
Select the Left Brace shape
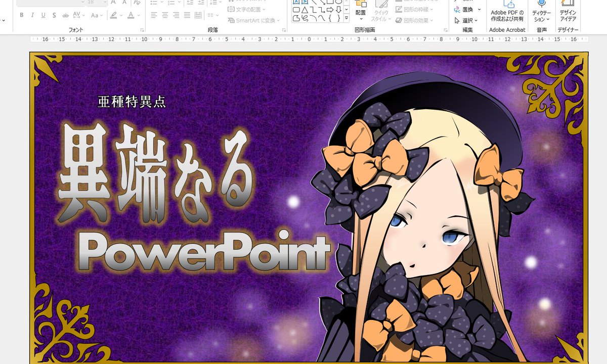coord(330,19)
